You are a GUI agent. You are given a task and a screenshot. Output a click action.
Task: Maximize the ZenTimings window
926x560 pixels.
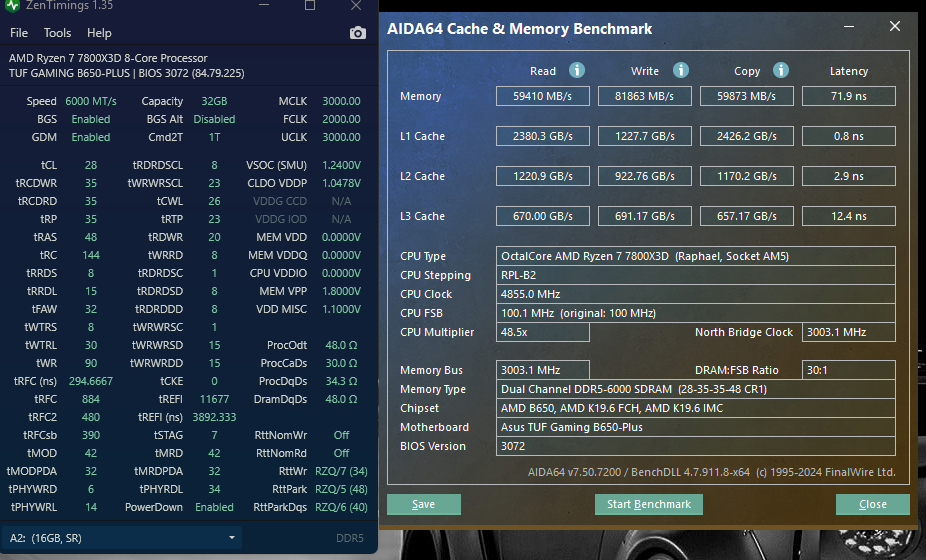click(x=309, y=5)
